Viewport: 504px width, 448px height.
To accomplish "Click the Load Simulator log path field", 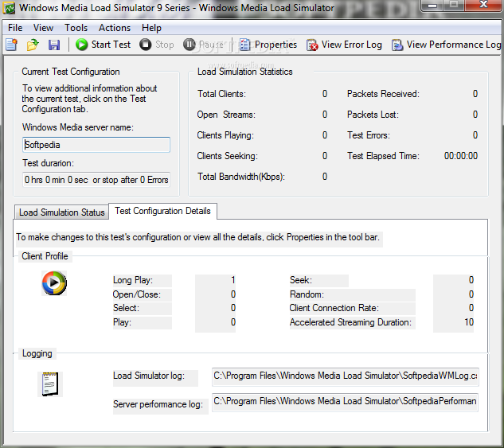I will [346, 377].
